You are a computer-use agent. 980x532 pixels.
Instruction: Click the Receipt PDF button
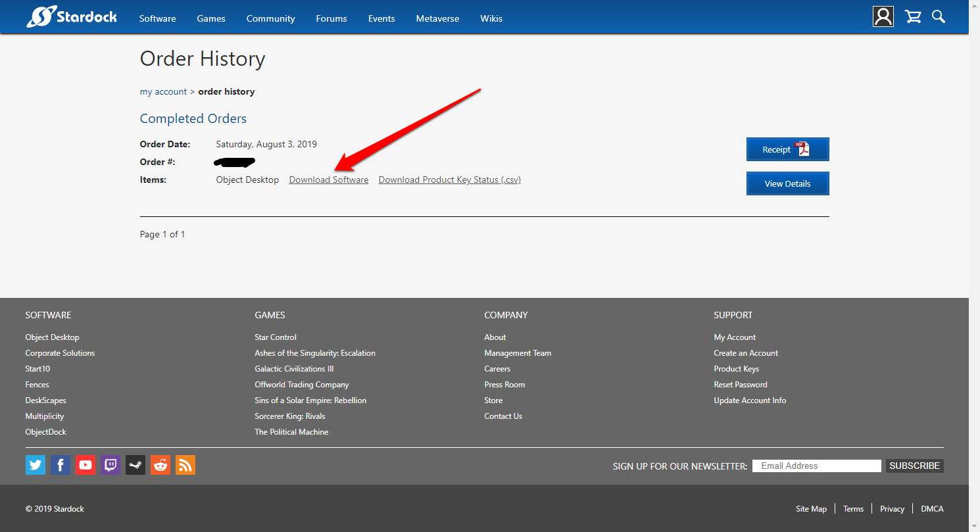(x=787, y=149)
